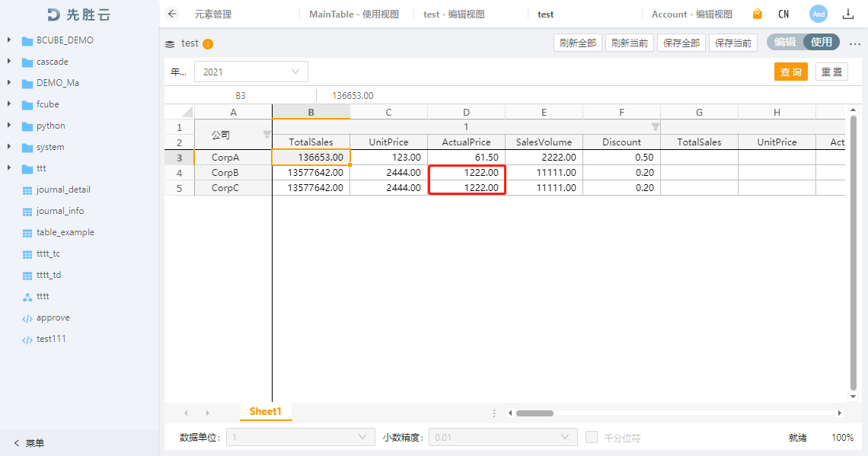Click the 保存全部 button
Screen dimensions: 868x456
[681, 43]
